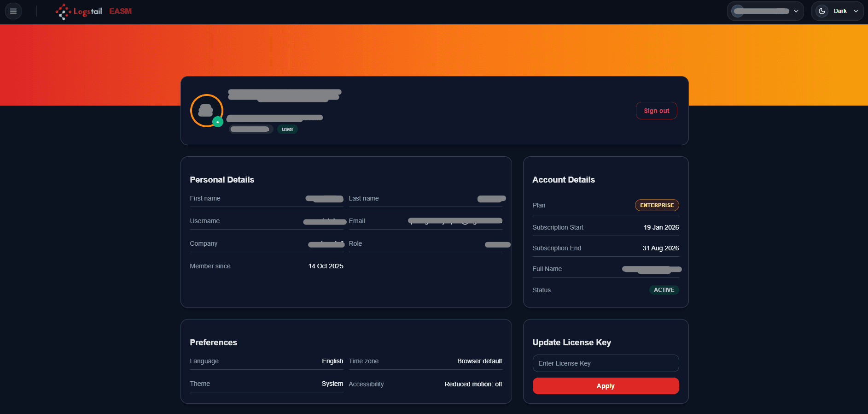Screen dimensions: 868x414
Task: Click the Status label
Action: [x=542, y=290]
